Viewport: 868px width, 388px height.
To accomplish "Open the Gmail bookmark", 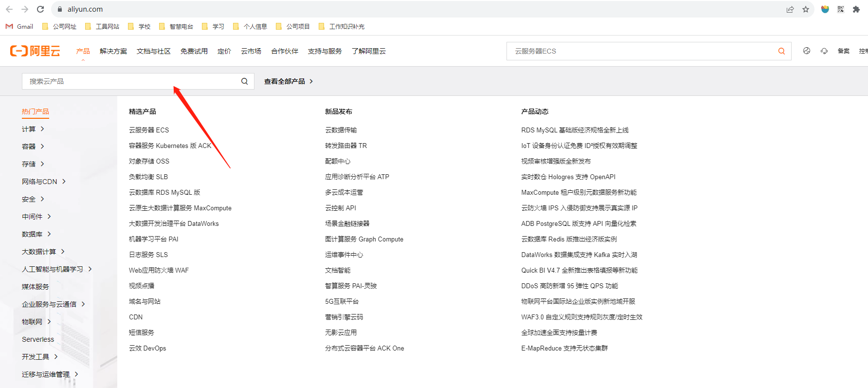I will (x=19, y=26).
